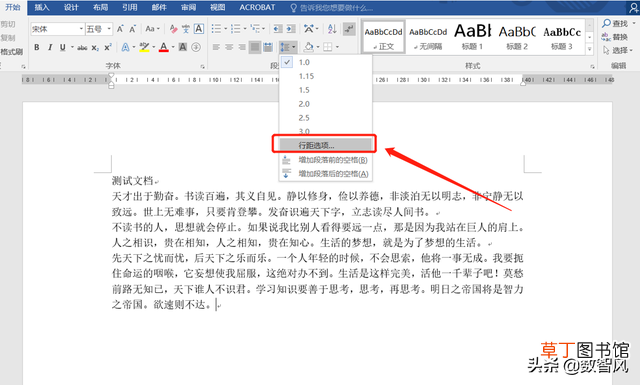
Task: Apply text highlight color
Action: click(144, 47)
